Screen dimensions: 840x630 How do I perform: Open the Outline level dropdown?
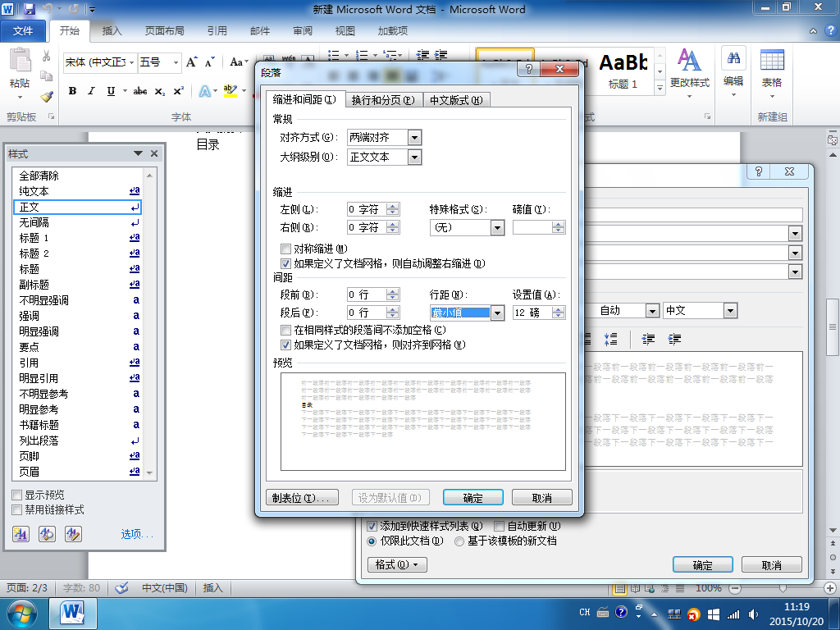(x=414, y=157)
